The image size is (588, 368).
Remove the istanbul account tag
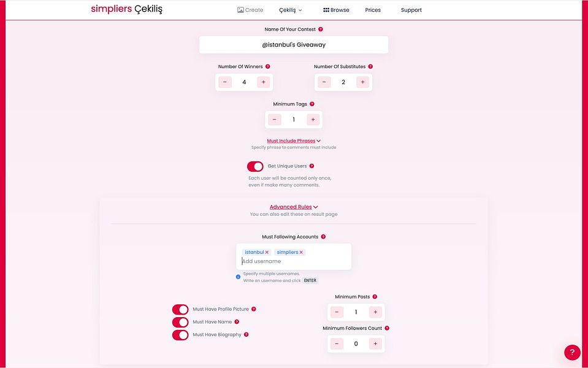click(x=267, y=253)
